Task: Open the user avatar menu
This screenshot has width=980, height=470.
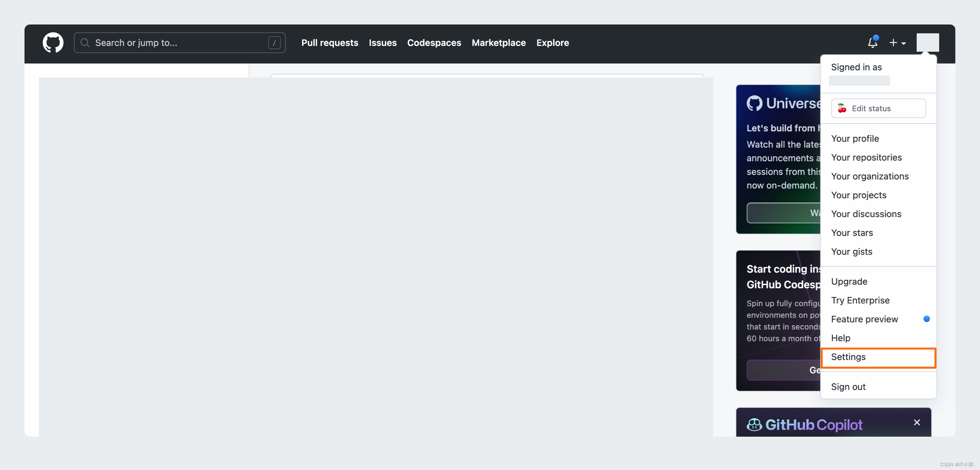Action: 928,43
